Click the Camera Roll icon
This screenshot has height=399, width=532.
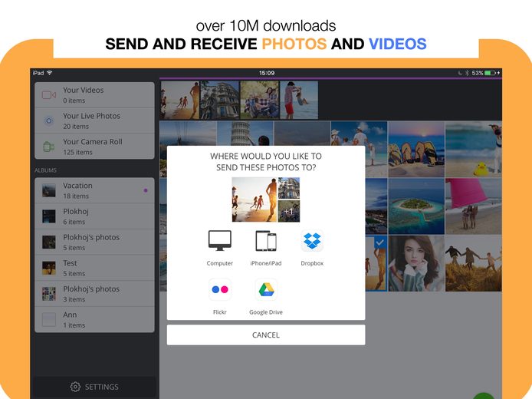tap(49, 147)
